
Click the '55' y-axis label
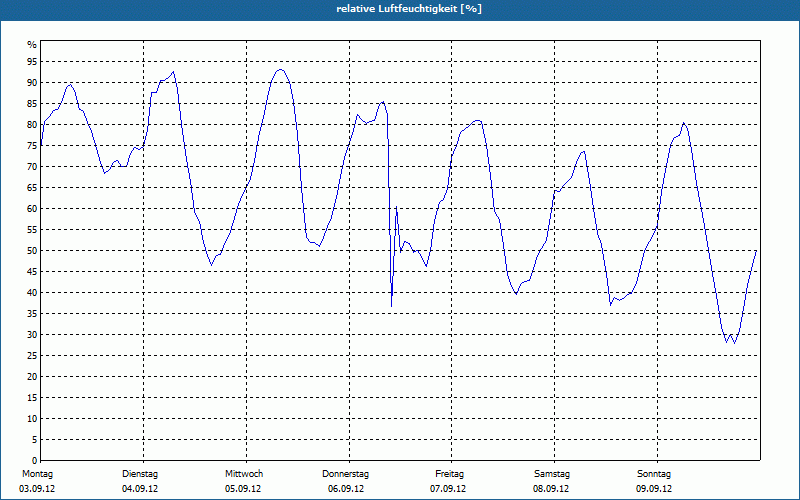coord(32,230)
